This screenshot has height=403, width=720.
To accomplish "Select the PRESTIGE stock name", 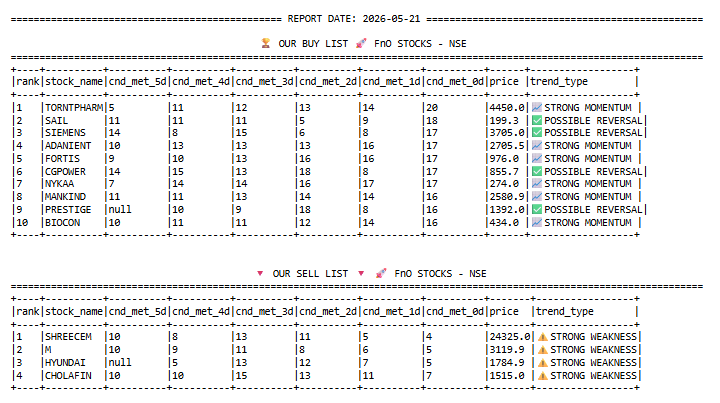I will coord(68,209).
